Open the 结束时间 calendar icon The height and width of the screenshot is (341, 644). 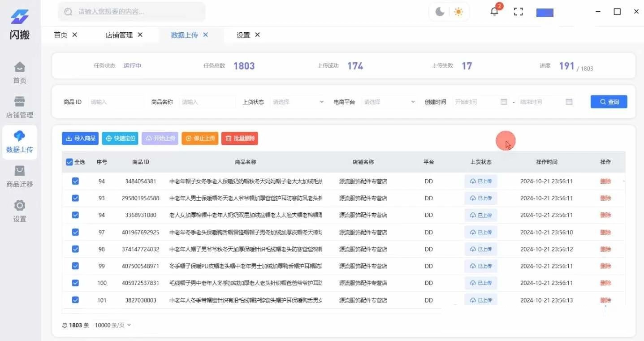[x=569, y=102]
